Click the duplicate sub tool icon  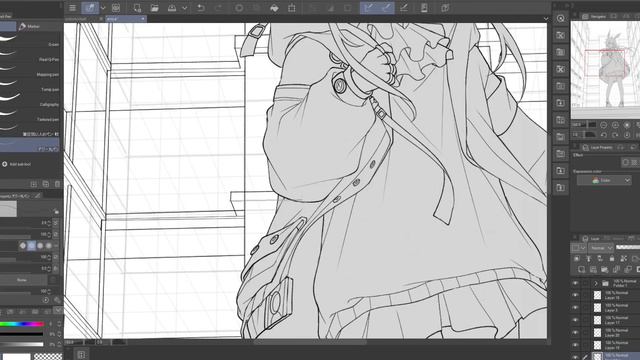pyautogui.click(x=46, y=184)
